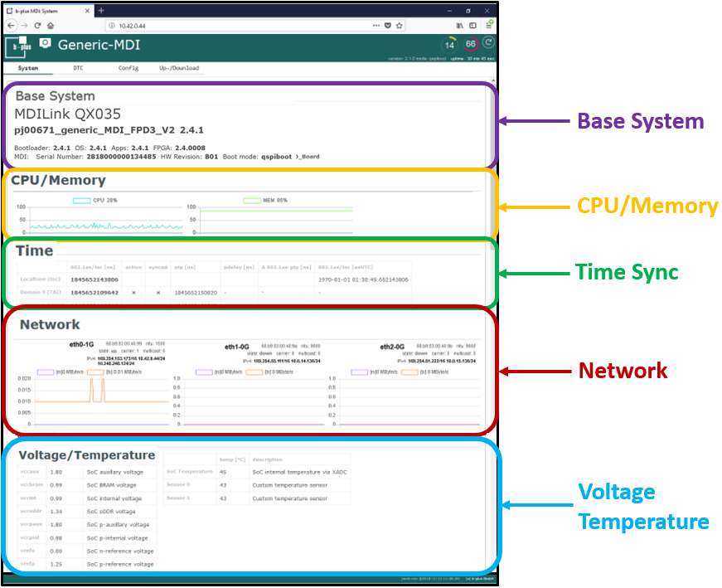
Task: Open the site information icon in address bar
Action: (111, 26)
